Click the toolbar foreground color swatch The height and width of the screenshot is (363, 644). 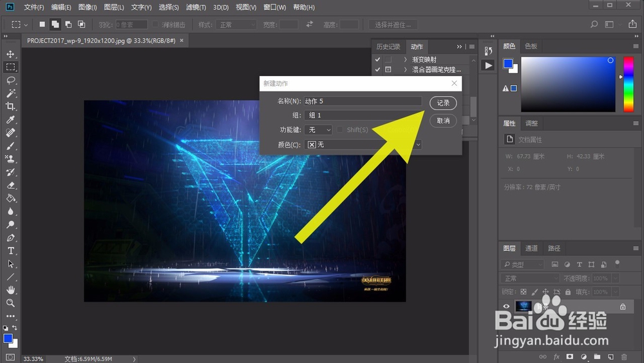tap(8, 338)
